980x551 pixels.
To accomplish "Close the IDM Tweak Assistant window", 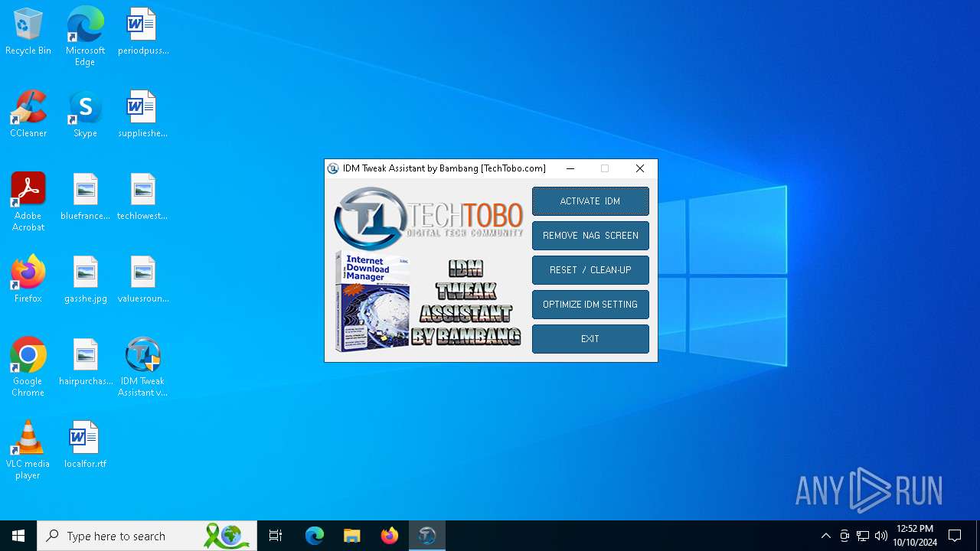I will click(640, 168).
